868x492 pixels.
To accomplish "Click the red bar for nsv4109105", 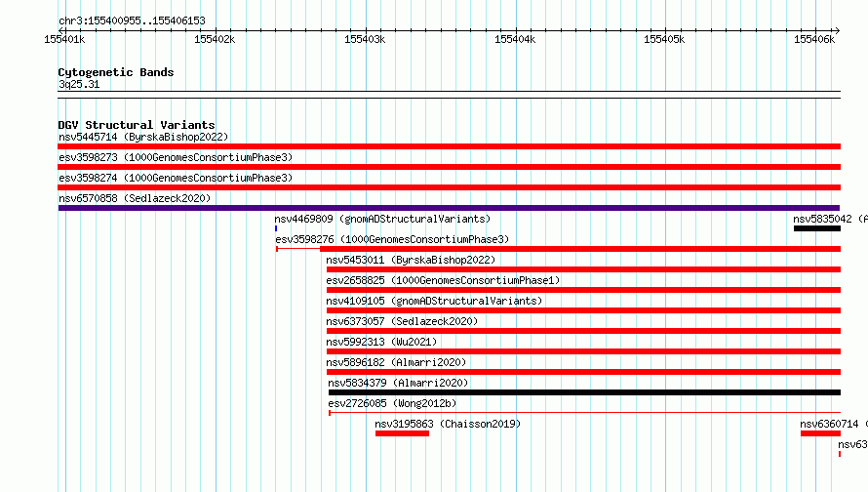I will click(583, 310).
